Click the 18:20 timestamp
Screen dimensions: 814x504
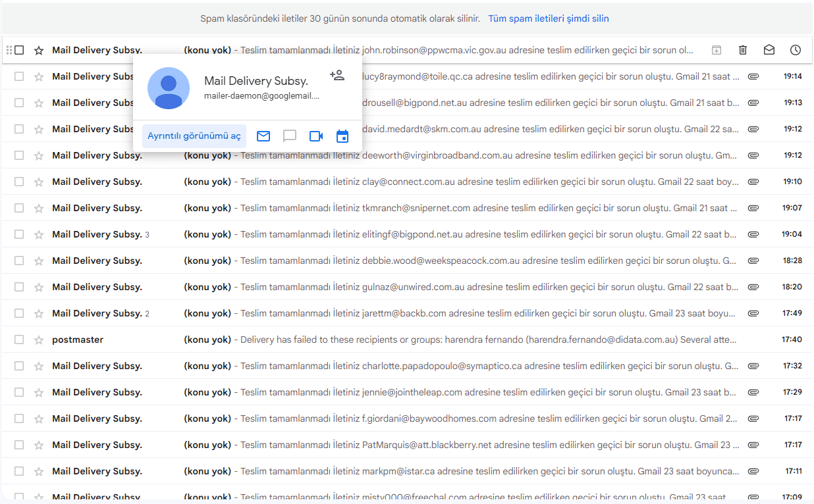click(x=792, y=287)
